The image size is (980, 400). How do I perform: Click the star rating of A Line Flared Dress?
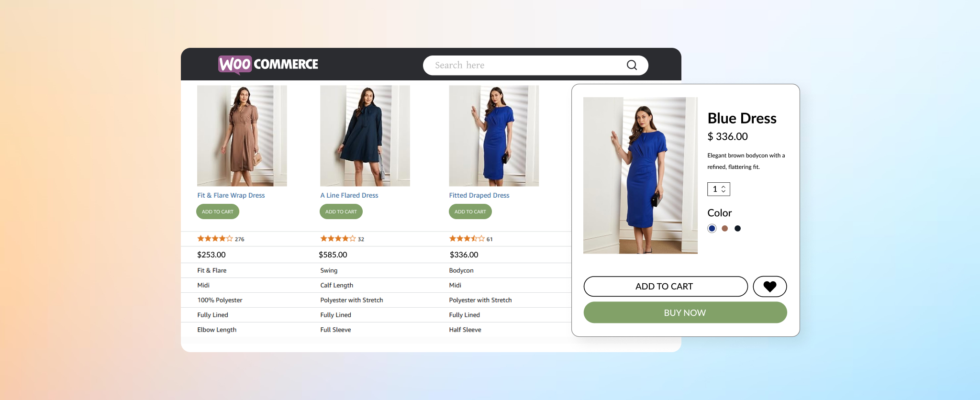pyautogui.click(x=338, y=238)
